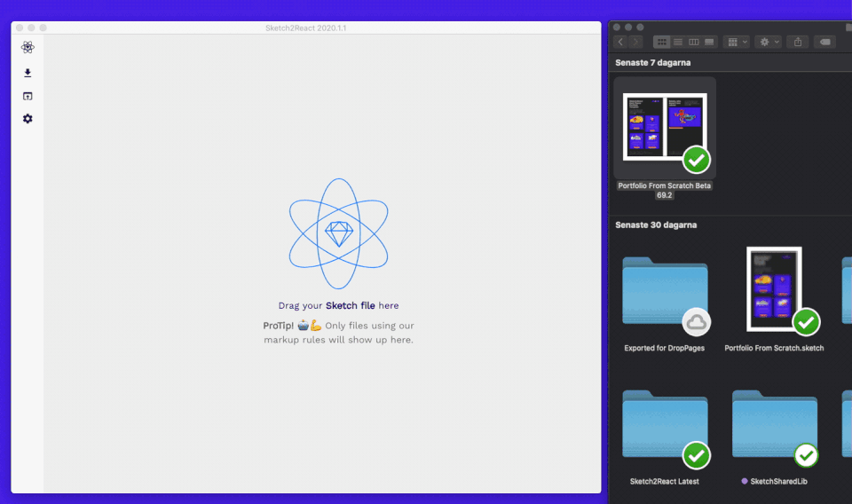
Task: Click the 'Senaste 30 dagarna' section header
Action: pyautogui.click(x=656, y=224)
